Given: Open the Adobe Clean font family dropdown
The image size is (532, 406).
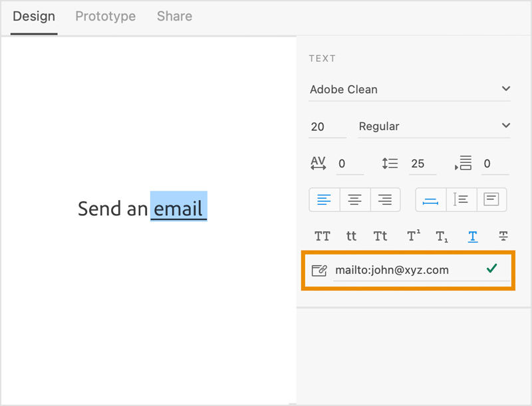Looking at the screenshot, I should click(410, 89).
